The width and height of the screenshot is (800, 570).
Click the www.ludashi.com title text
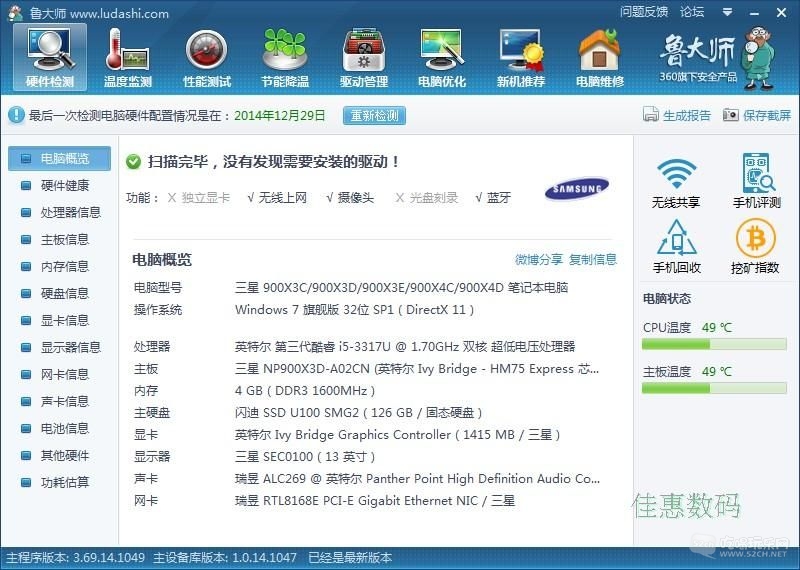click(x=119, y=13)
